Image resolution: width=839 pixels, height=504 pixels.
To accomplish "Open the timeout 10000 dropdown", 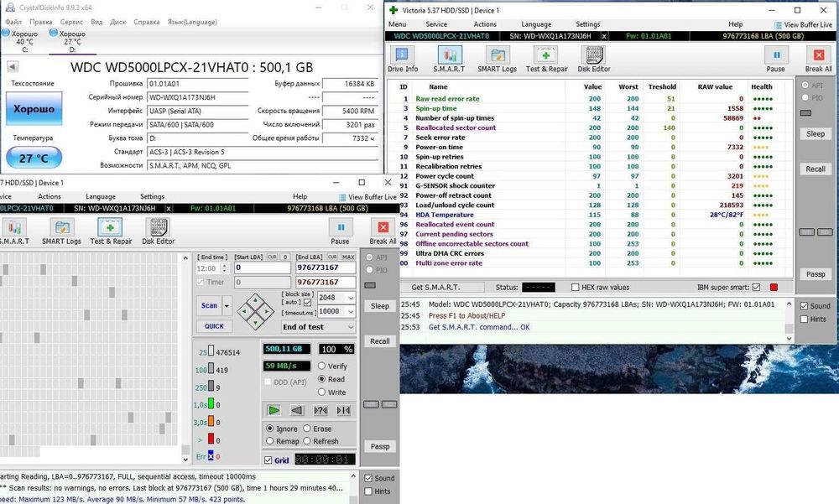I will pos(351,311).
